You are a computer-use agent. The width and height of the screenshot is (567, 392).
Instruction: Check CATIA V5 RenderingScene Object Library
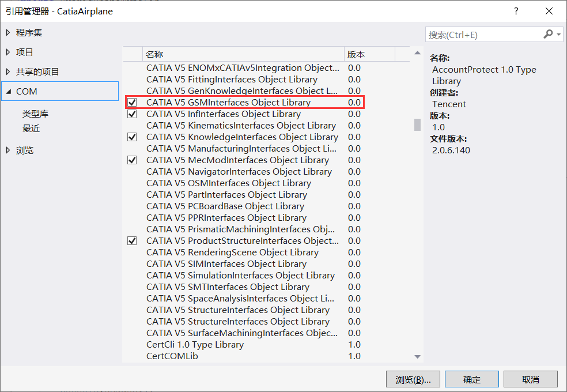(x=132, y=252)
